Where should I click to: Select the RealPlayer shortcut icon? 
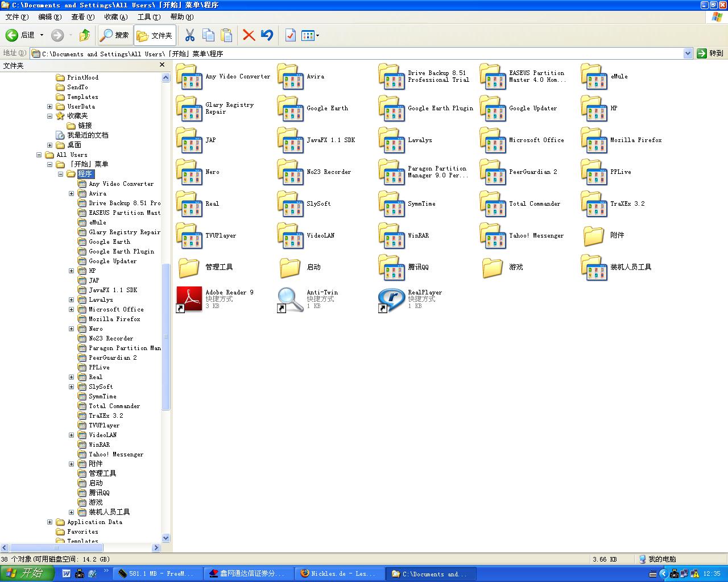pyautogui.click(x=391, y=299)
